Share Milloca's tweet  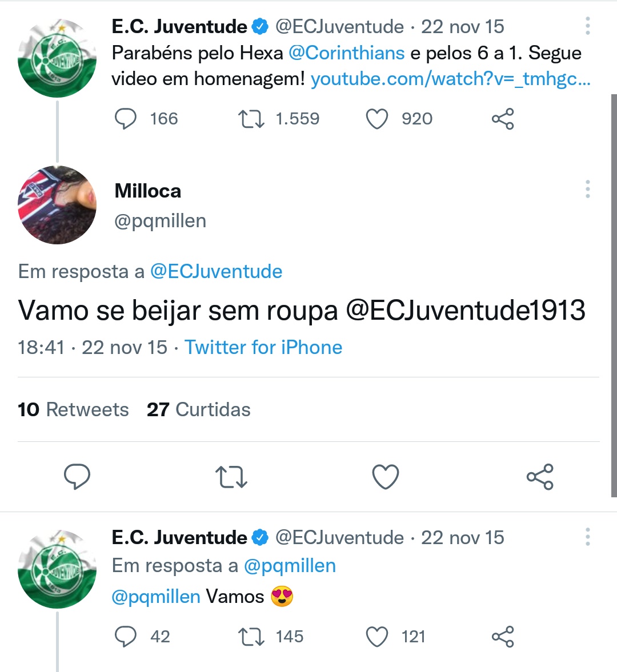pos(540,477)
